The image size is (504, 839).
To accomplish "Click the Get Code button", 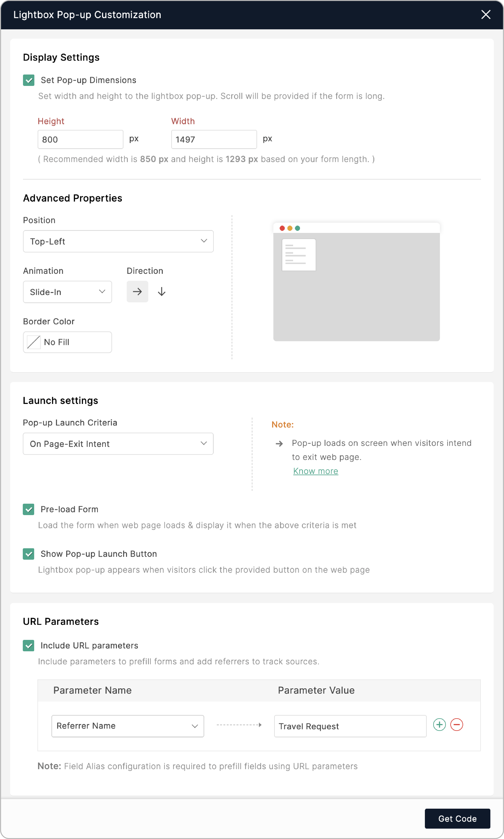I will 457,819.
